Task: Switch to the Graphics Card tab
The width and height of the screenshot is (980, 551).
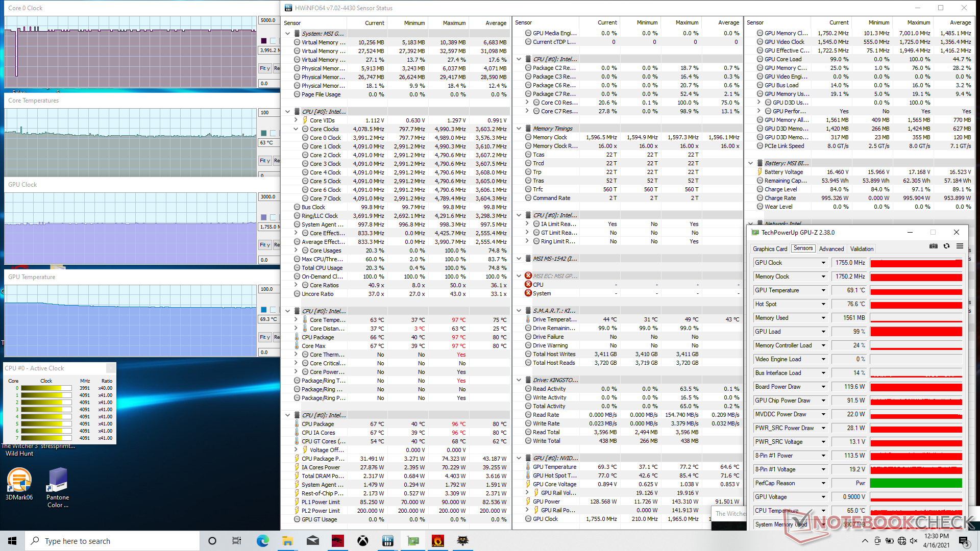Action: 770,249
